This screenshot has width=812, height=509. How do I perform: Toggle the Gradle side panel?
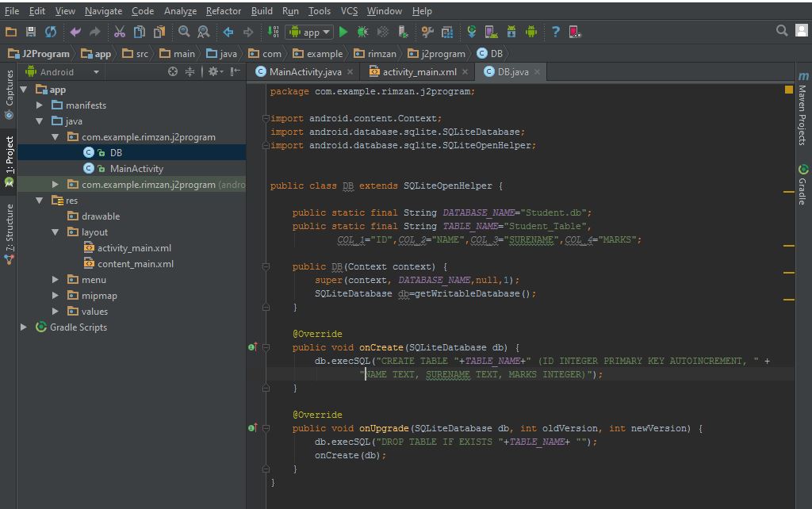tap(802, 186)
